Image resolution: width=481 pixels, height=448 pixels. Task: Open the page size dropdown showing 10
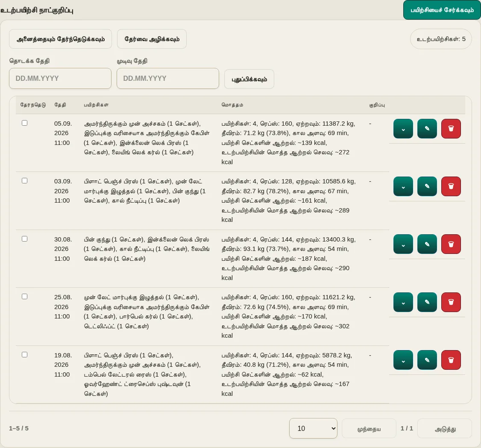313,428
